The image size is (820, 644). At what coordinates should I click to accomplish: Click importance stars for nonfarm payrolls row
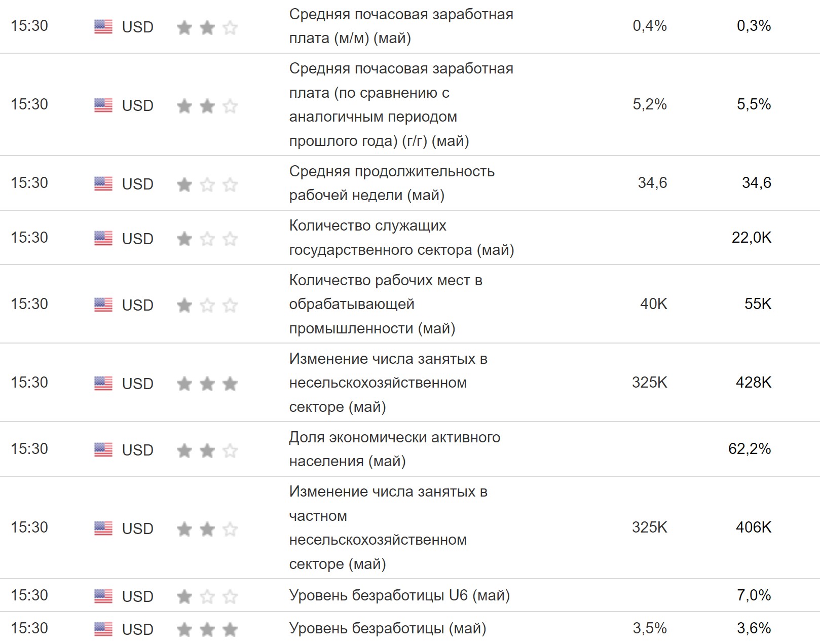(207, 384)
